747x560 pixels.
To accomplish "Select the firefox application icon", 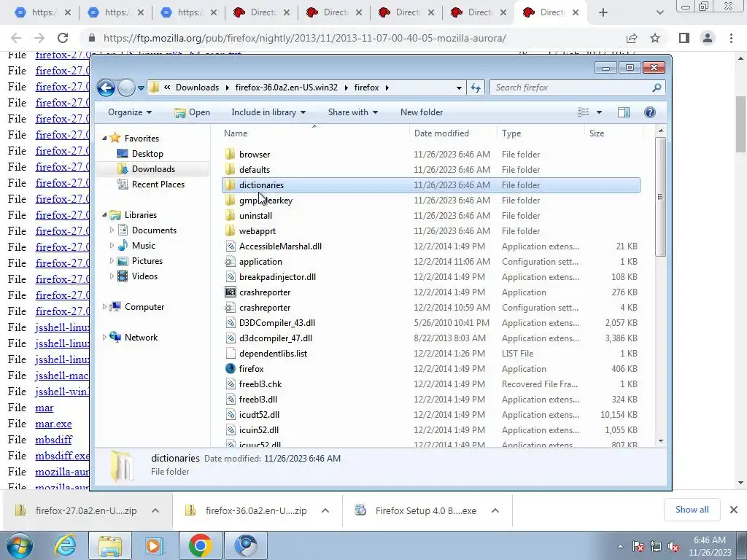I will (x=230, y=368).
